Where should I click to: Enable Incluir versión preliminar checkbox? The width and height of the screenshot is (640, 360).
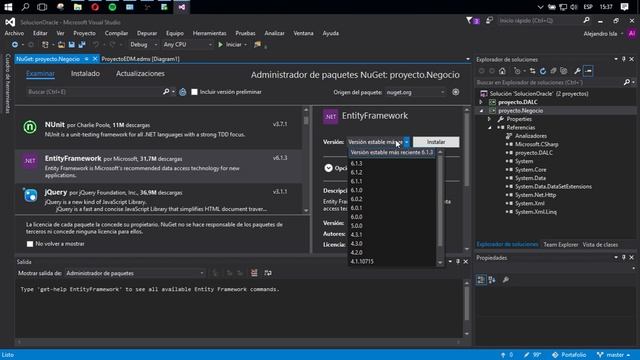click(194, 92)
